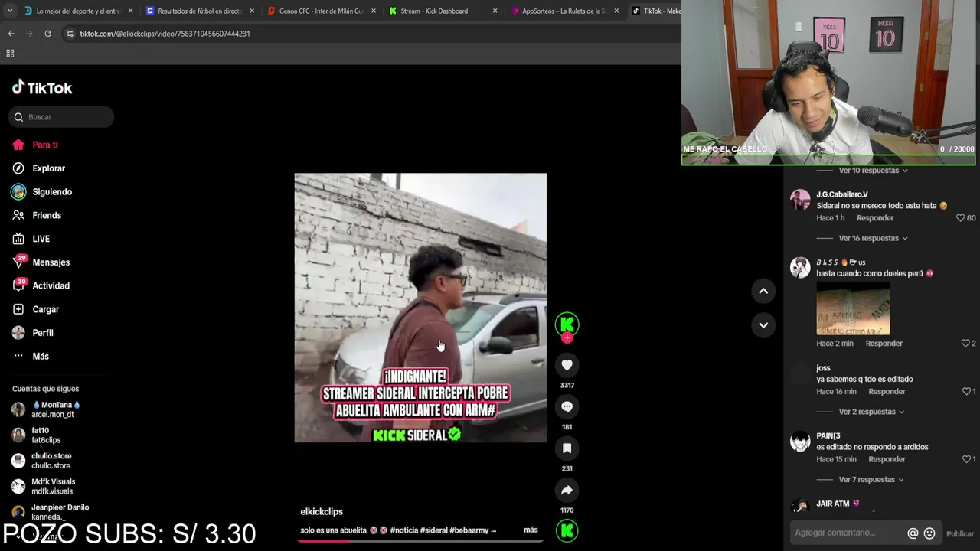Viewport: 980px width, 551px height.
Task: Reply to J.G.Caballero.V's comment
Action: click(875, 218)
